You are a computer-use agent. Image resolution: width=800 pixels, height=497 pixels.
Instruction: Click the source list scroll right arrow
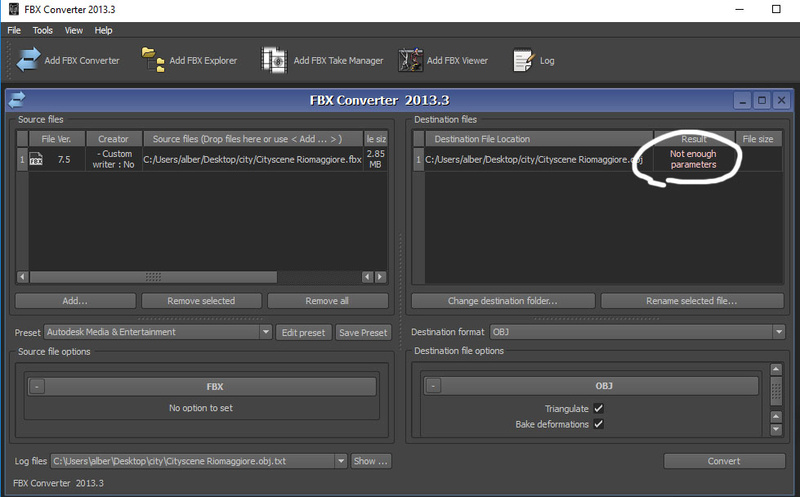pyautogui.click(x=381, y=277)
